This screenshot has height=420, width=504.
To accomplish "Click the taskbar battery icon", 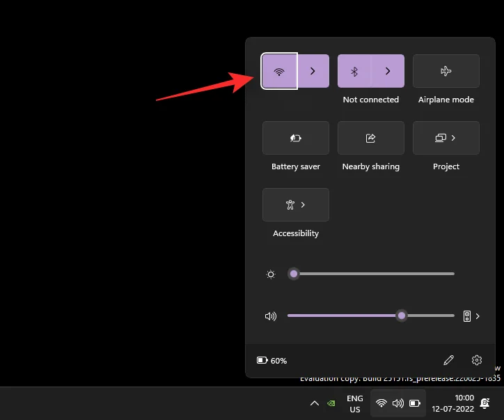I will coord(415,403).
